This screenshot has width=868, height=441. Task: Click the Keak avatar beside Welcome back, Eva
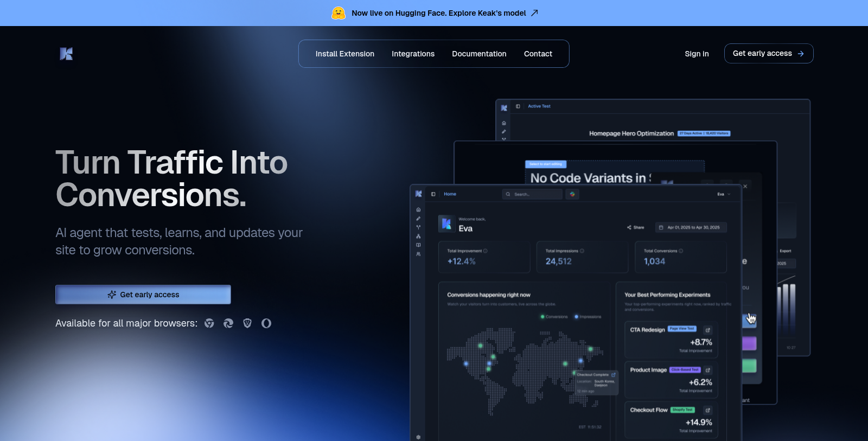pos(446,223)
